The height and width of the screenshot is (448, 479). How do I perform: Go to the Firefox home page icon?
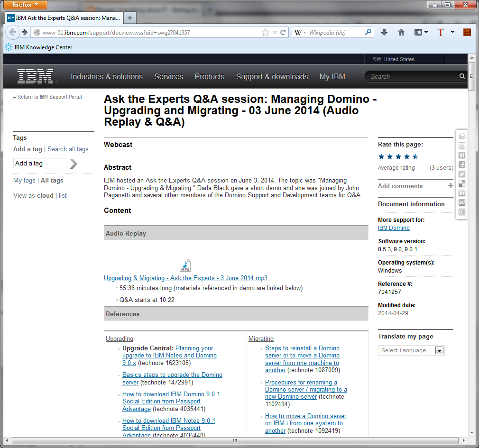pyautogui.click(x=401, y=32)
